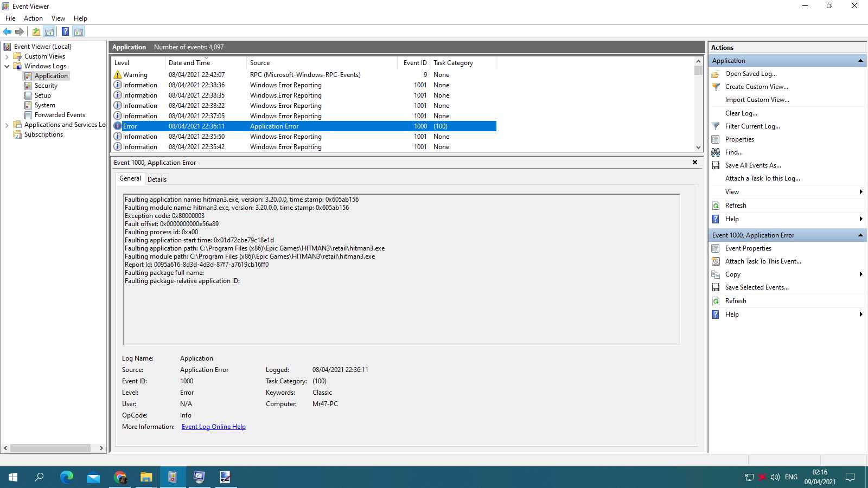Close the event preview pane
This screenshot has height=488, width=868.
[695, 162]
